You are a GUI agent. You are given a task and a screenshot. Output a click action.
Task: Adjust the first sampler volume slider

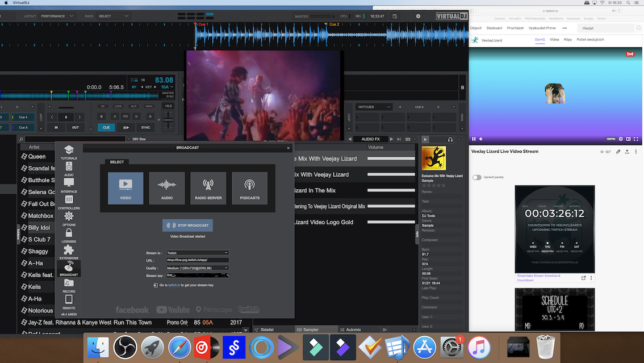click(x=391, y=158)
